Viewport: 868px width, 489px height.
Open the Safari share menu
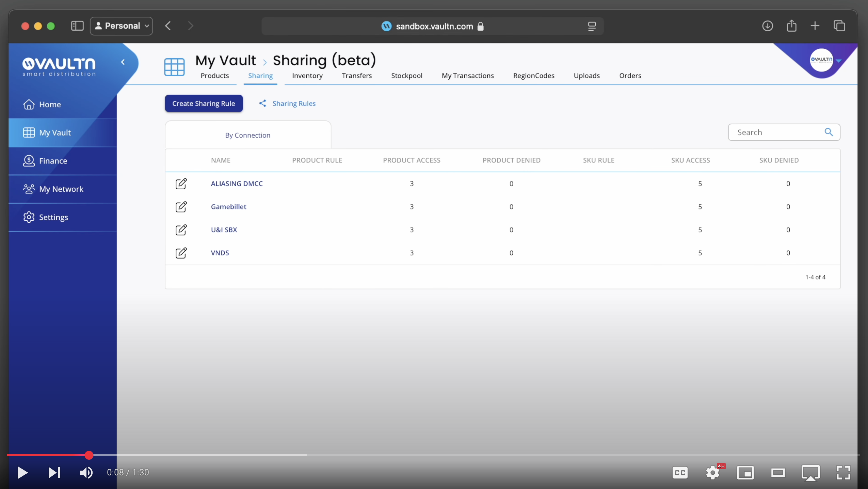tap(792, 26)
